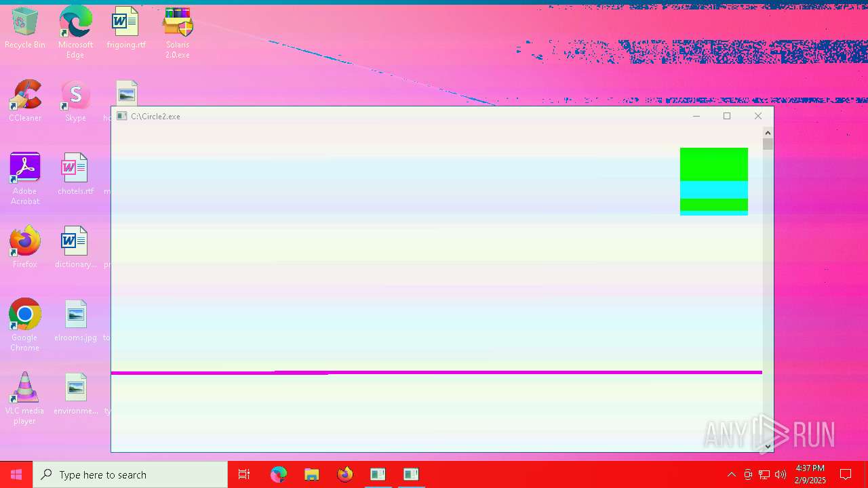Open Task View on the taskbar
This screenshot has height=488, width=868.
(x=244, y=474)
